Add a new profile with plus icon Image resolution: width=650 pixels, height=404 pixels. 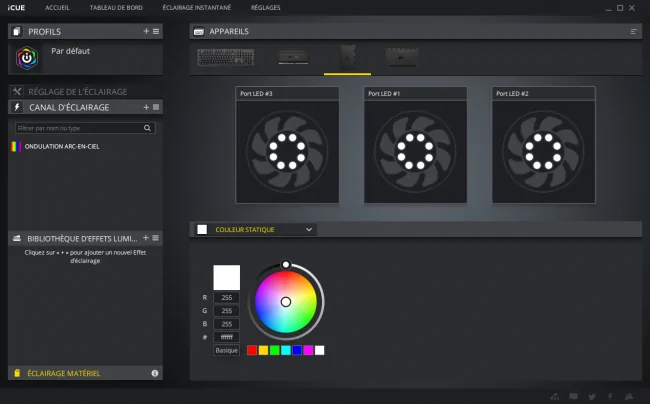tap(146, 31)
